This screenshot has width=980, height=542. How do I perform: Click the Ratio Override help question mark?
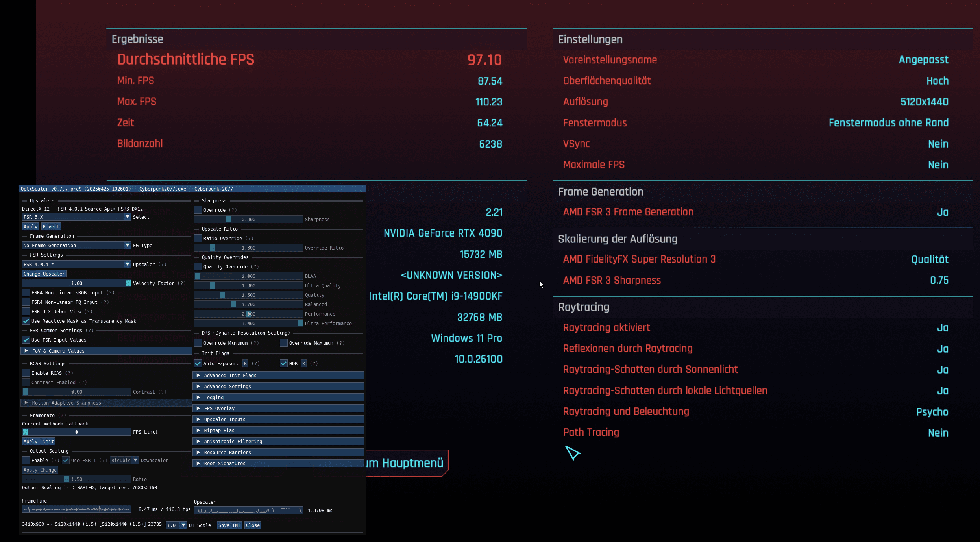click(x=249, y=238)
